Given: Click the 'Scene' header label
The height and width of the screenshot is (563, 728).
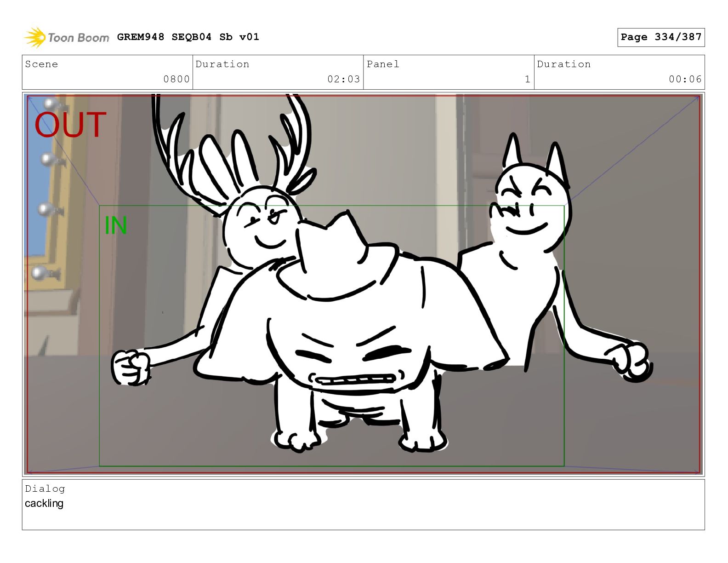Looking at the screenshot, I should click(41, 64).
